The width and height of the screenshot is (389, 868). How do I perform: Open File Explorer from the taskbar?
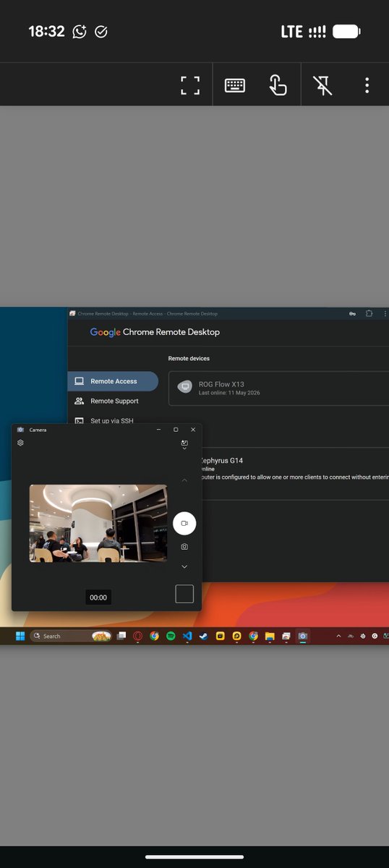point(270,636)
